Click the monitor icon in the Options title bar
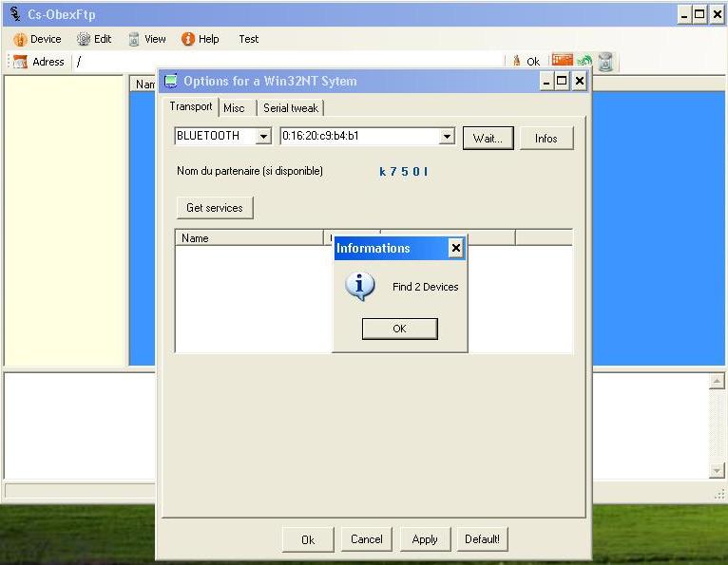Screen dimensions: 728x565 point(171,81)
